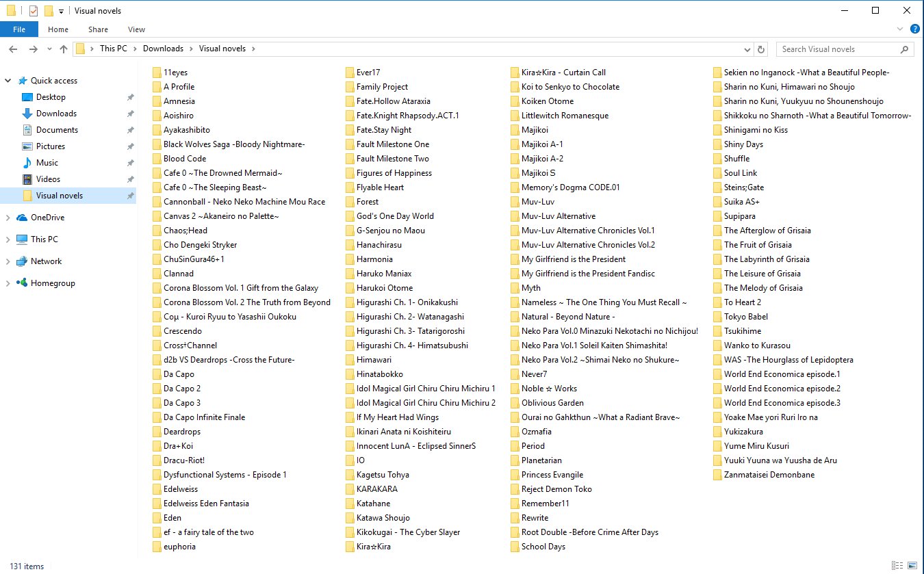
Task: Select the Kira☆Kira - Curtain Call folder
Action: 558,73
